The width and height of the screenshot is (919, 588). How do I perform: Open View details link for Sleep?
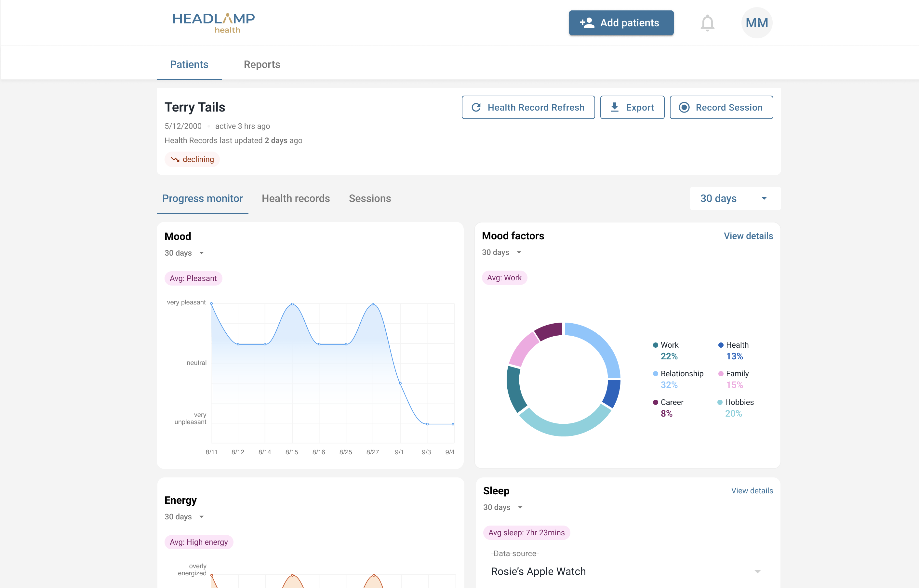point(752,491)
